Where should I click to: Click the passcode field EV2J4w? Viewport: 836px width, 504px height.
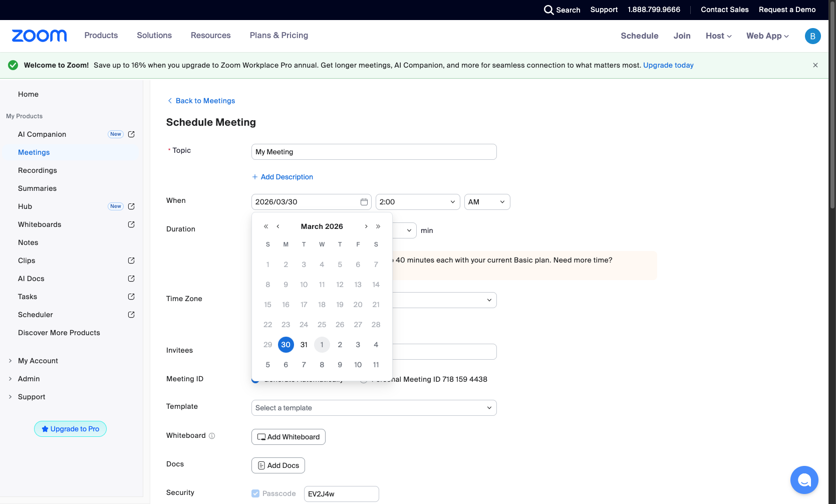click(341, 494)
